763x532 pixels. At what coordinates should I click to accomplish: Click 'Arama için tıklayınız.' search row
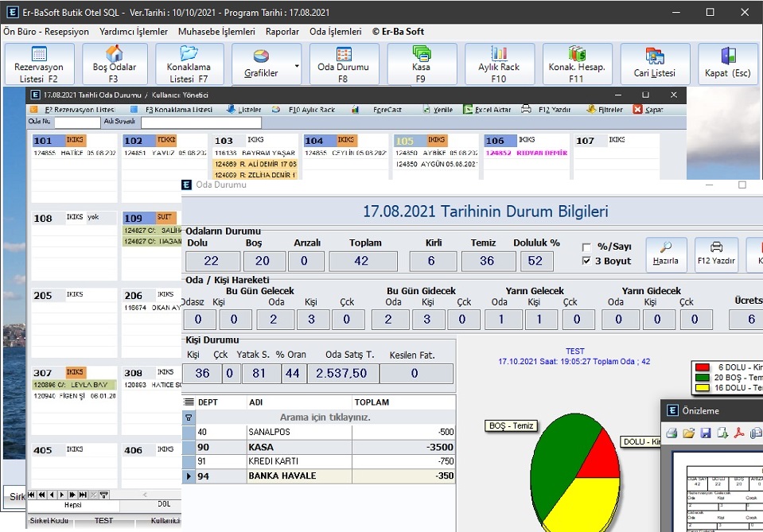pos(325,417)
